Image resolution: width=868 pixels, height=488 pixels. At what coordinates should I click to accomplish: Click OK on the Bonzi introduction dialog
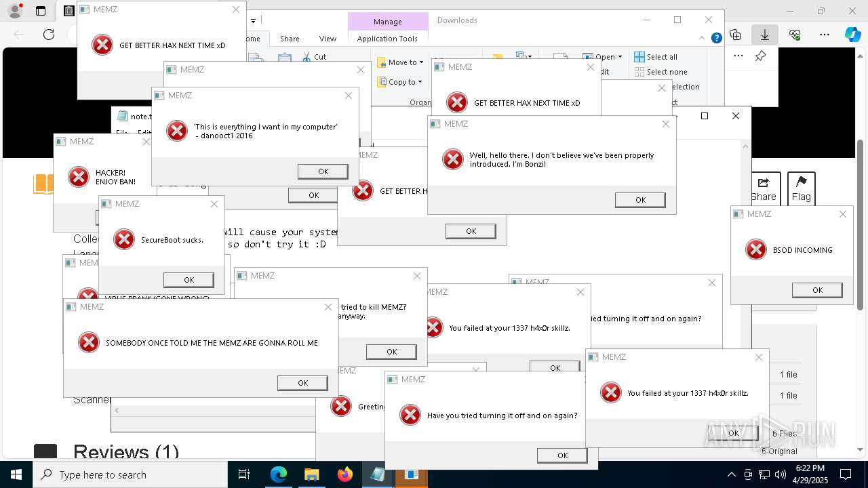click(640, 200)
